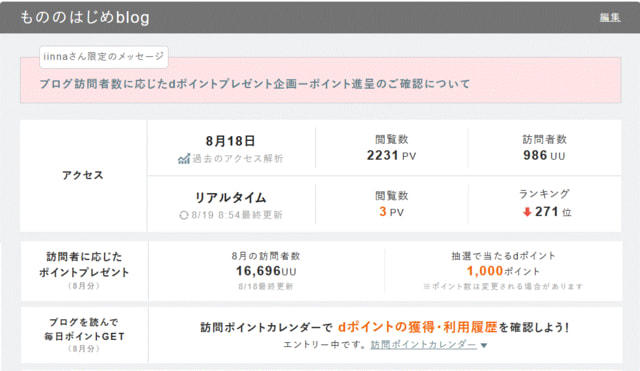The width and height of the screenshot is (640, 371).
Task: Click the 271位 ranking value
Action: (x=553, y=212)
